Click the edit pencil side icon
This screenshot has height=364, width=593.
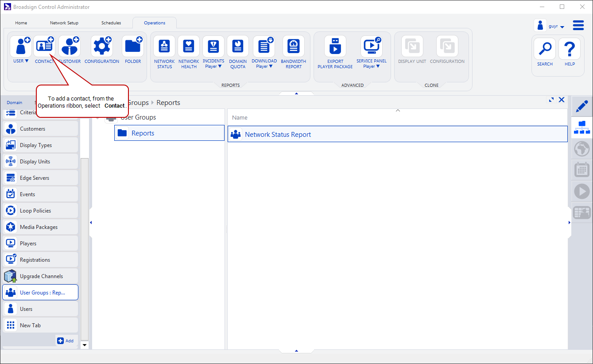tap(581, 106)
